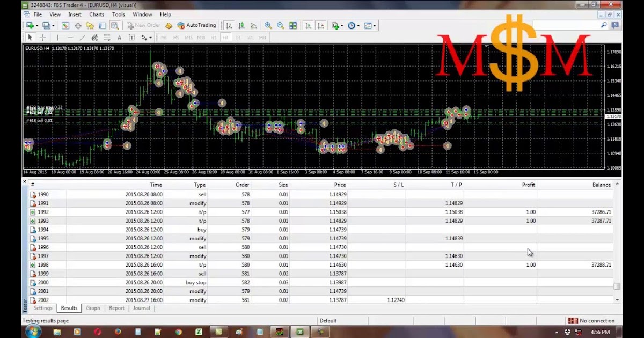
Task: Draw a vertical line tool
Action: point(57,38)
